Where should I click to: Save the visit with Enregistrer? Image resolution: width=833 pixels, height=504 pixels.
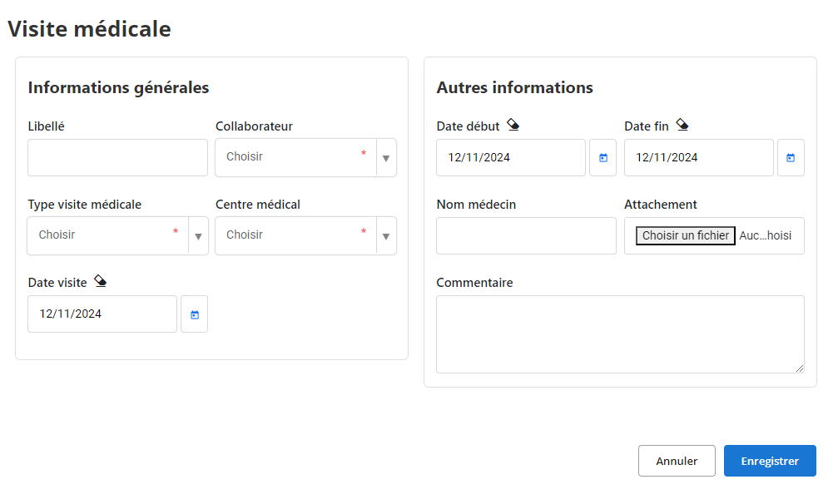point(770,461)
